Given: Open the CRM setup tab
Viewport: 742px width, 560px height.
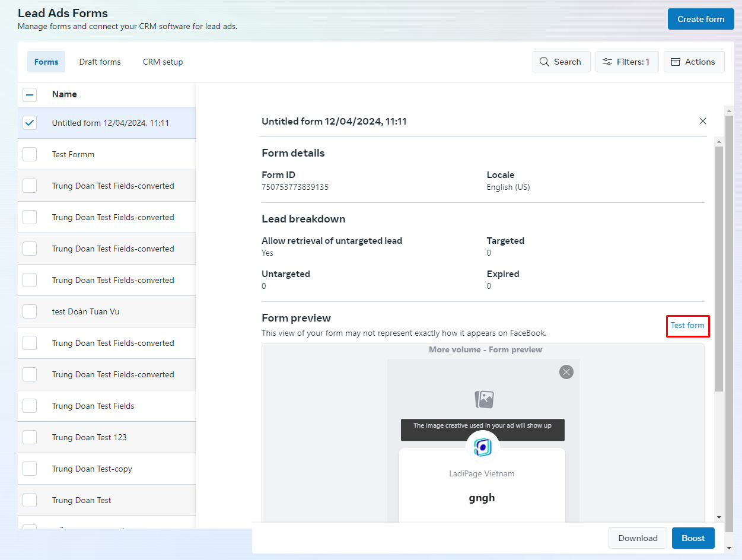Looking at the screenshot, I should [163, 62].
